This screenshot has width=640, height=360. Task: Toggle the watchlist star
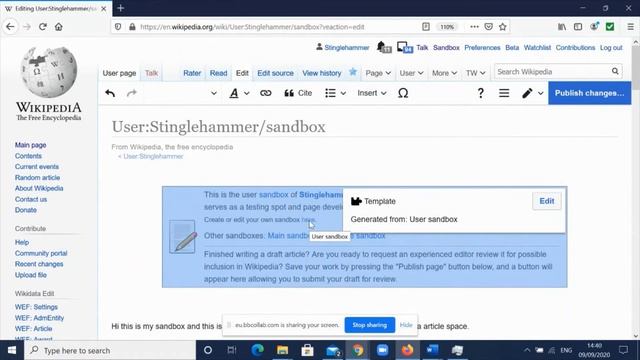pyautogui.click(x=353, y=72)
